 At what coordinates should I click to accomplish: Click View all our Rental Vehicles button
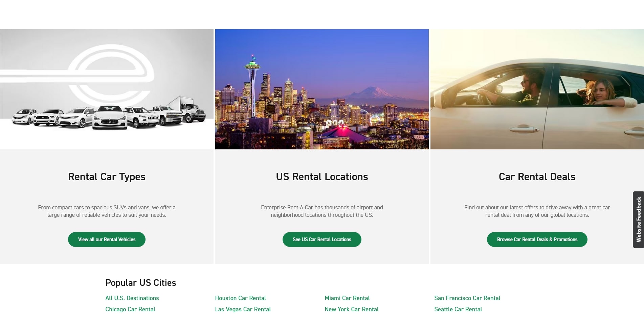tap(107, 239)
